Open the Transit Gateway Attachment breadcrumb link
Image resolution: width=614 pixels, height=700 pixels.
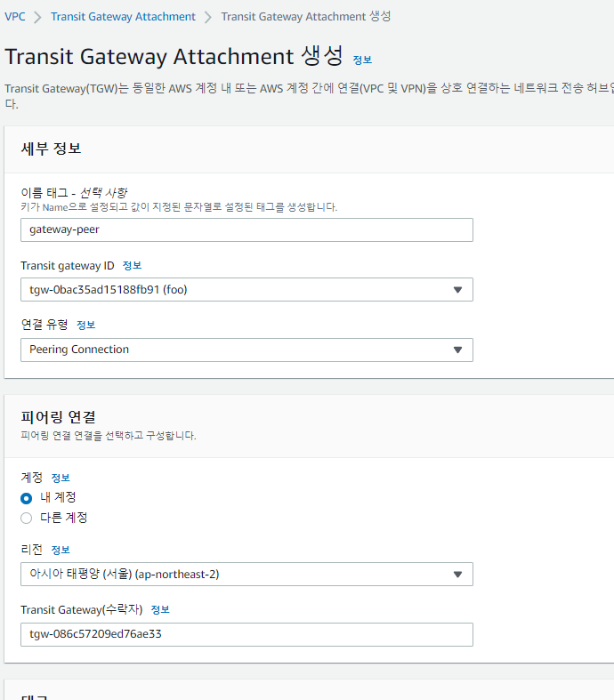[123, 17]
